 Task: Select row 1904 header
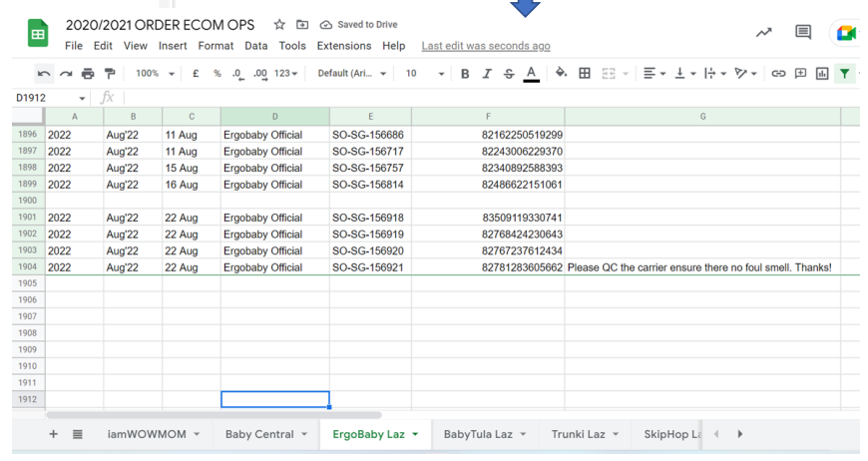tap(28, 266)
